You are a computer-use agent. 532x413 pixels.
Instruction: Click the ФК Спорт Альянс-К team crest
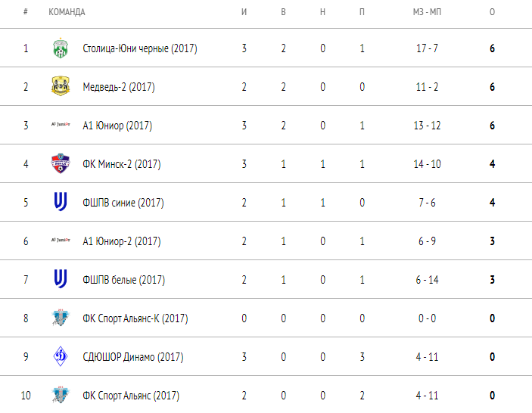[x=61, y=318]
